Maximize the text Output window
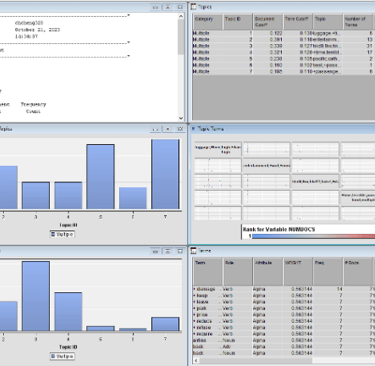 168,7
